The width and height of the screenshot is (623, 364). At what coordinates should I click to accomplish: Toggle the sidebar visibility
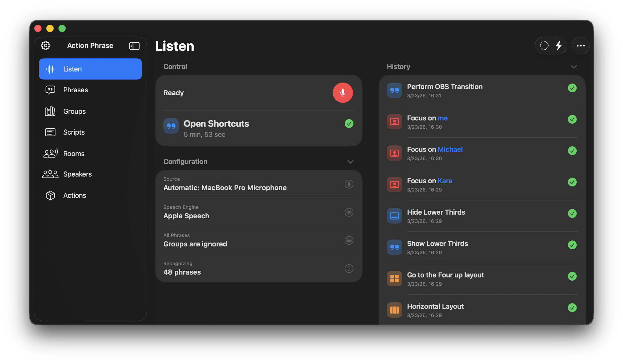134,45
